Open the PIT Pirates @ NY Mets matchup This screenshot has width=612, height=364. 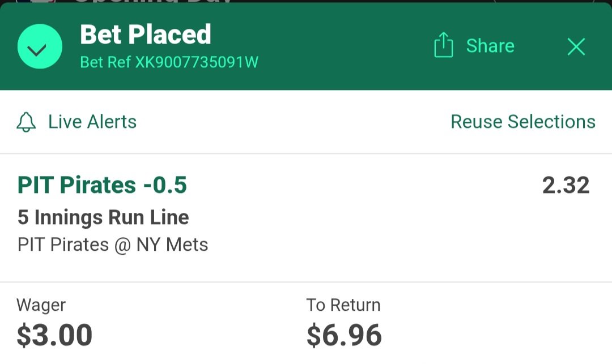(x=113, y=245)
